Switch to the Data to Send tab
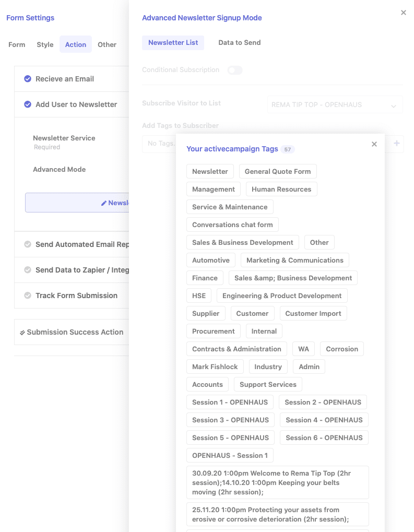The height and width of the screenshot is (532, 414). (239, 43)
